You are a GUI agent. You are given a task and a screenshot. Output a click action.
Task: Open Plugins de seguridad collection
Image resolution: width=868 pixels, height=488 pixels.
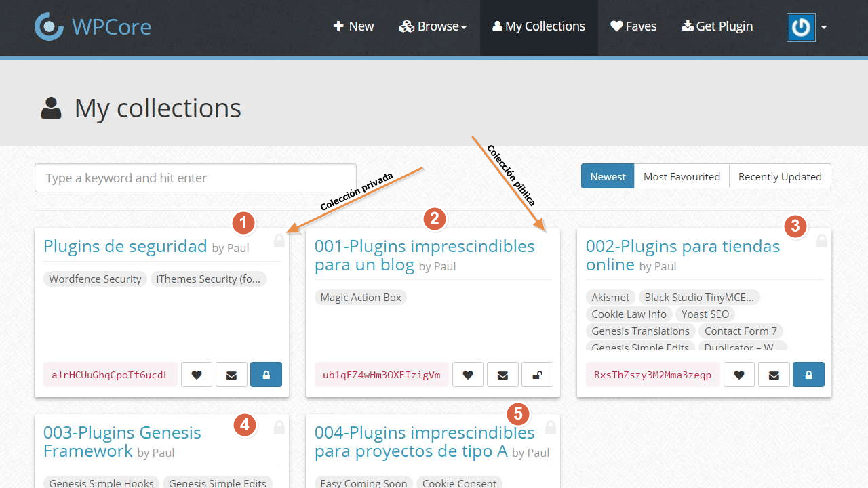(125, 246)
